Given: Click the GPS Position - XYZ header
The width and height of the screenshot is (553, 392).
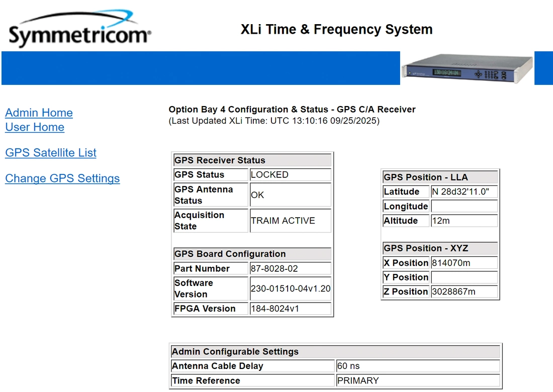Looking at the screenshot, I should tap(440, 248).
